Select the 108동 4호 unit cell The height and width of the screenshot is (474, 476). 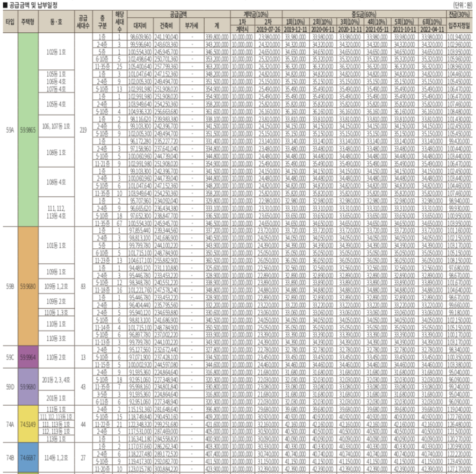pos(56,182)
